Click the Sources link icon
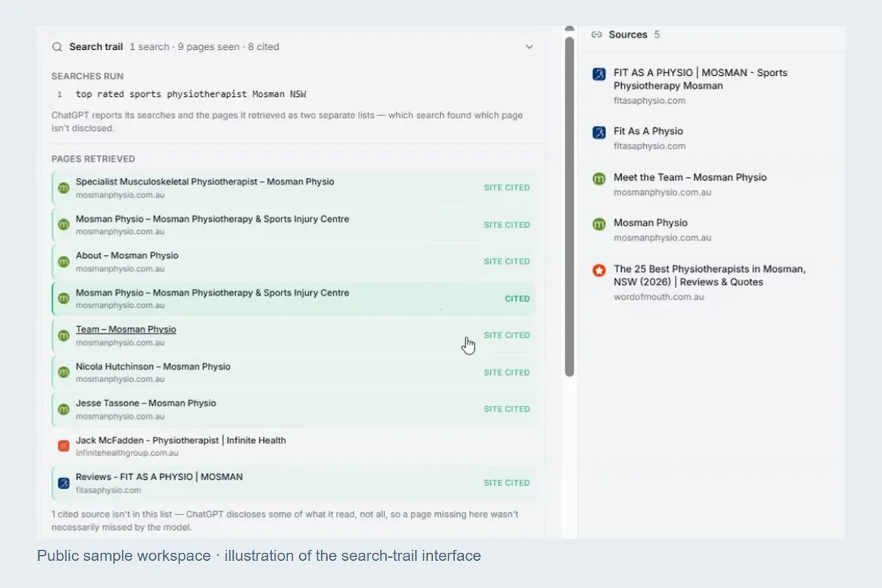The height and width of the screenshot is (588, 882). 597,35
